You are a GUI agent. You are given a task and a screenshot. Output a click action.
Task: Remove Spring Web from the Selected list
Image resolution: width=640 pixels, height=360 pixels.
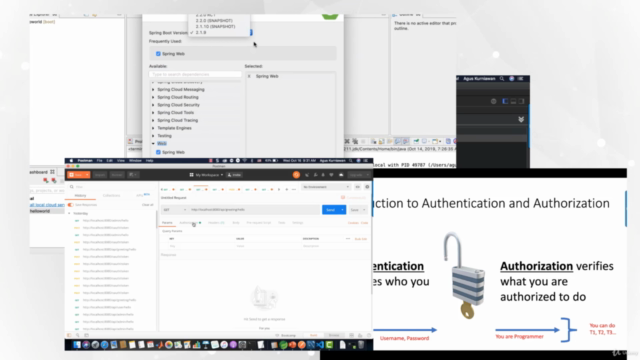click(x=249, y=76)
